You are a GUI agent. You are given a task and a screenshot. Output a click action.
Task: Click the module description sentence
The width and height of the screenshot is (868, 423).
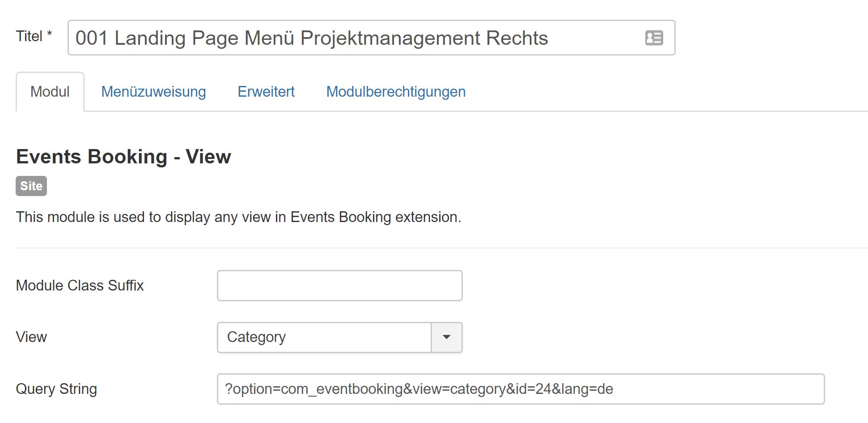pos(238,217)
